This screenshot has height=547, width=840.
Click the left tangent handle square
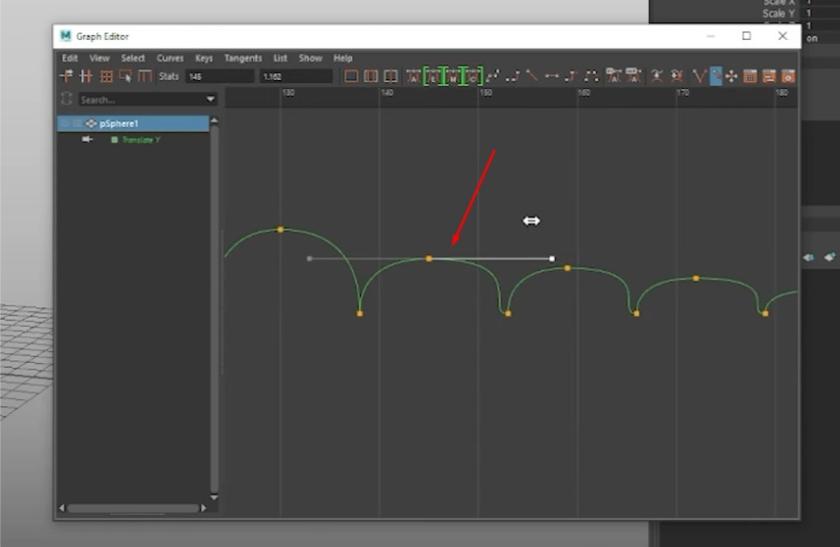click(x=309, y=259)
